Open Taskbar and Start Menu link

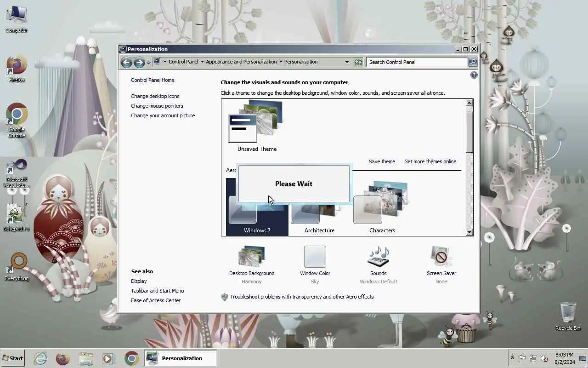point(157,291)
